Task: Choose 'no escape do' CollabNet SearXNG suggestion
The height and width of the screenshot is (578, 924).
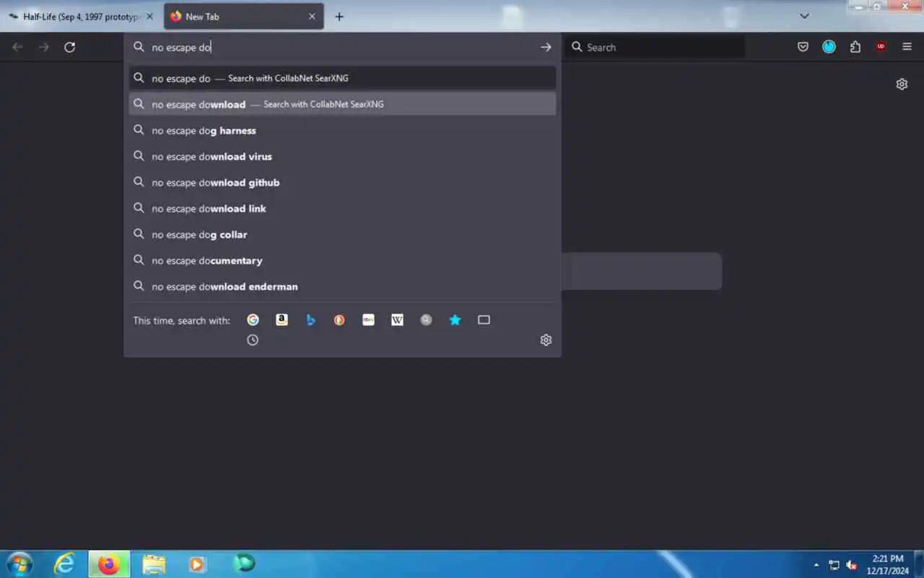Action: click(343, 78)
